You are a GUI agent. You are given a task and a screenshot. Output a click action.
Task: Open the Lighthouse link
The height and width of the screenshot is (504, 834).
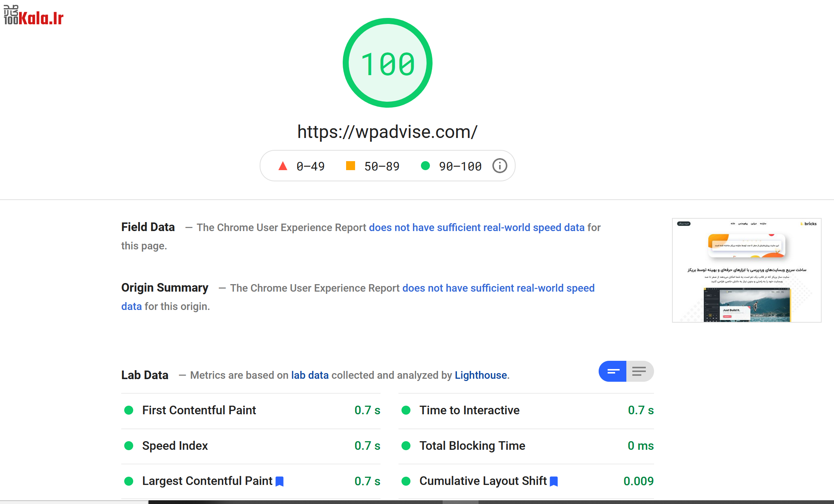(481, 375)
